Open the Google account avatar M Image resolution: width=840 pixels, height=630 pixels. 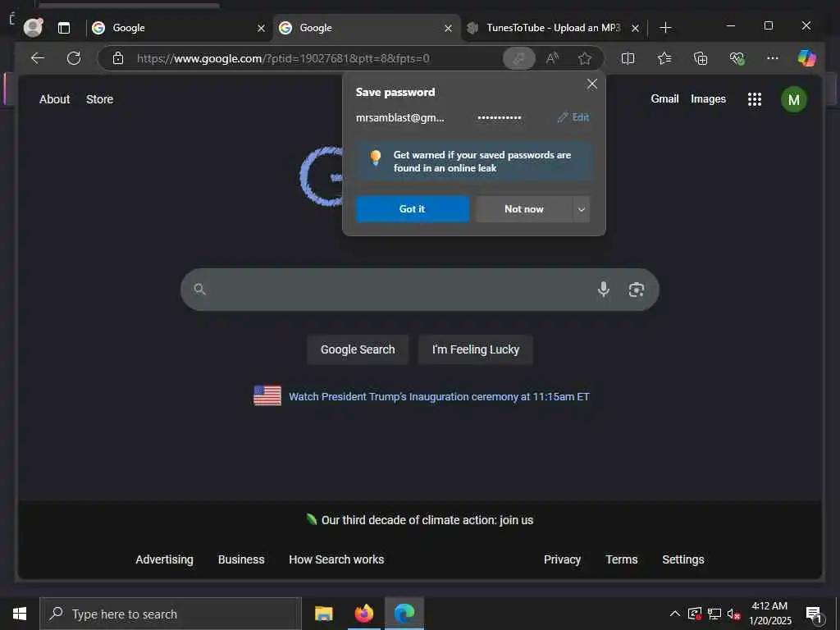click(x=793, y=99)
